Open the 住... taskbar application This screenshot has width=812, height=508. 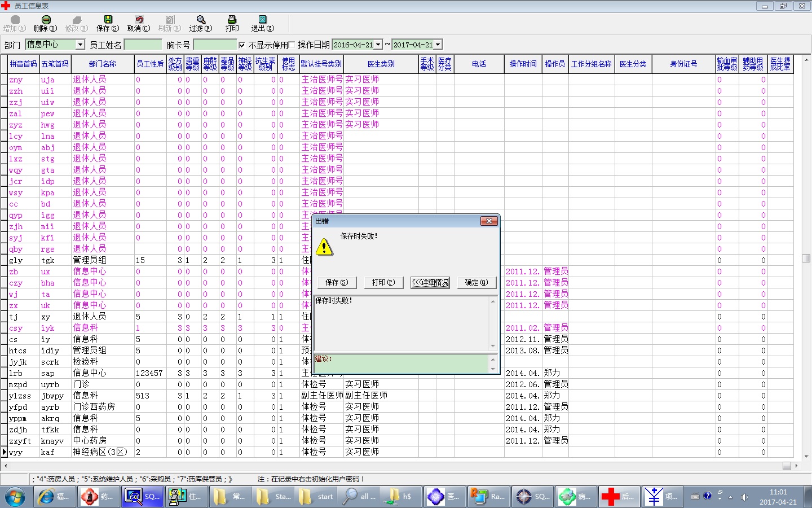coord(186,497)
